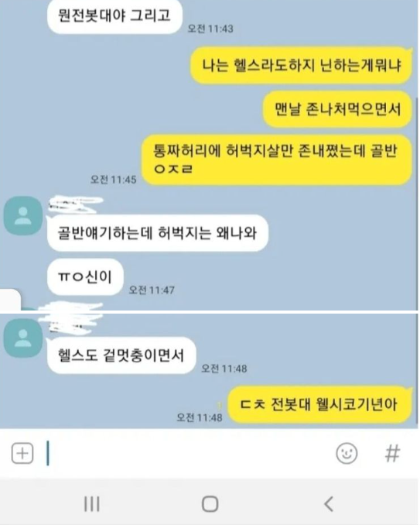Tap the Android home button
Viewport: 420px width, 525px height.
[x=210, y=503]
